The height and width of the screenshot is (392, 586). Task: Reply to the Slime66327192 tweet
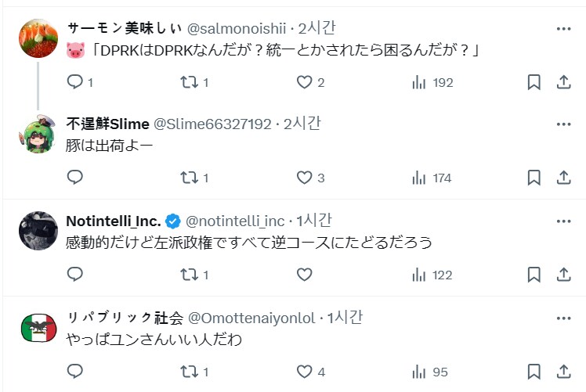pyautogui.click(x=75, y=178)
